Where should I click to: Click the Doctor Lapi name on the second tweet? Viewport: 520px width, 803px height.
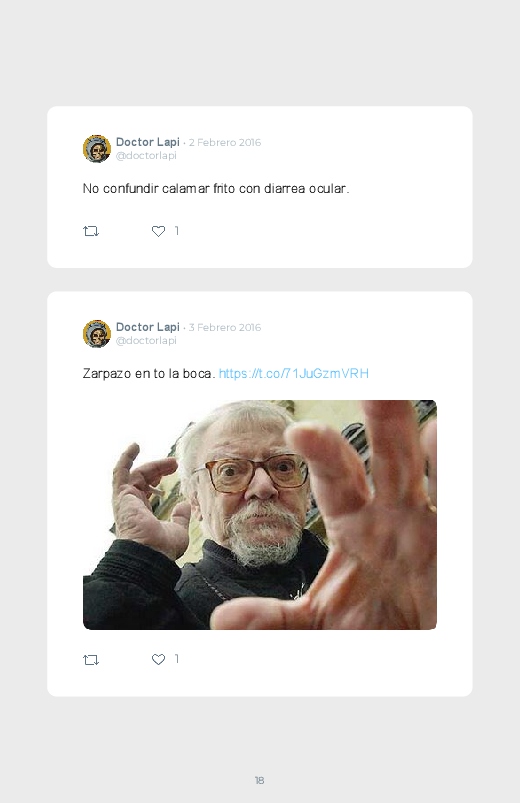coord(148,327)
